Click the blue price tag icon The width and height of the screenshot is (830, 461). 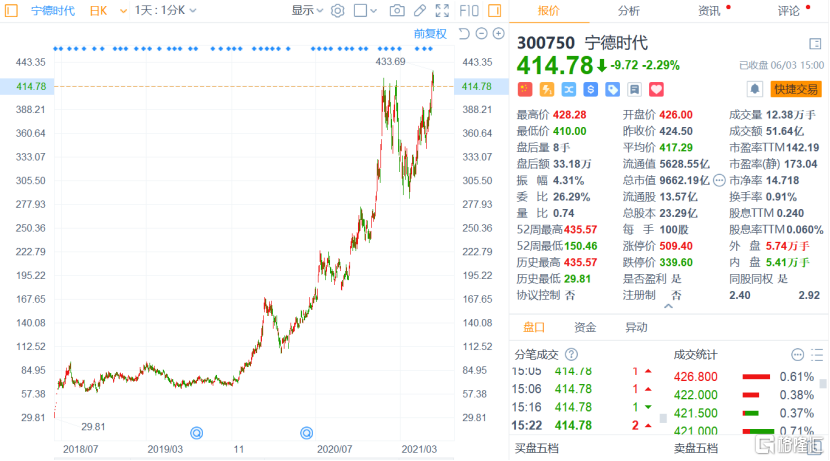click(612, 89)
